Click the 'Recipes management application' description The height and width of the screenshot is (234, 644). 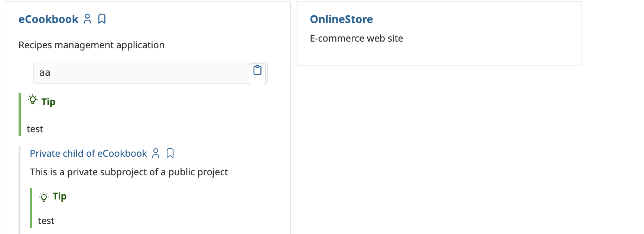[91, 45]
